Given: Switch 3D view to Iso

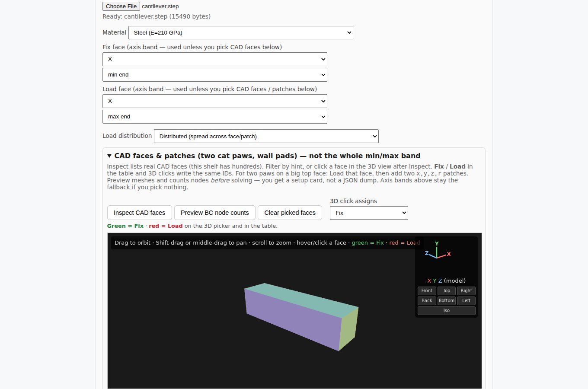Looking at the screenshot, I should [447, 311].
